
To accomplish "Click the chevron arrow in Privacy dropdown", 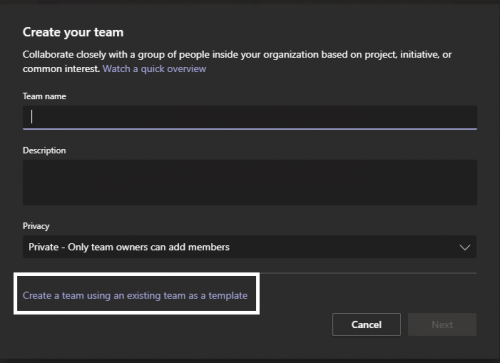I will pos(465,247).
